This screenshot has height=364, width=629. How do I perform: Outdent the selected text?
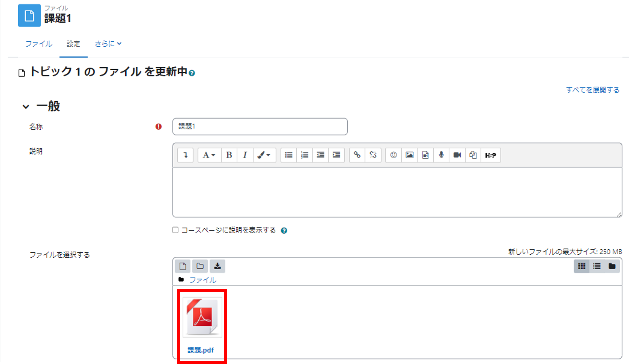(x=320, y=155)
